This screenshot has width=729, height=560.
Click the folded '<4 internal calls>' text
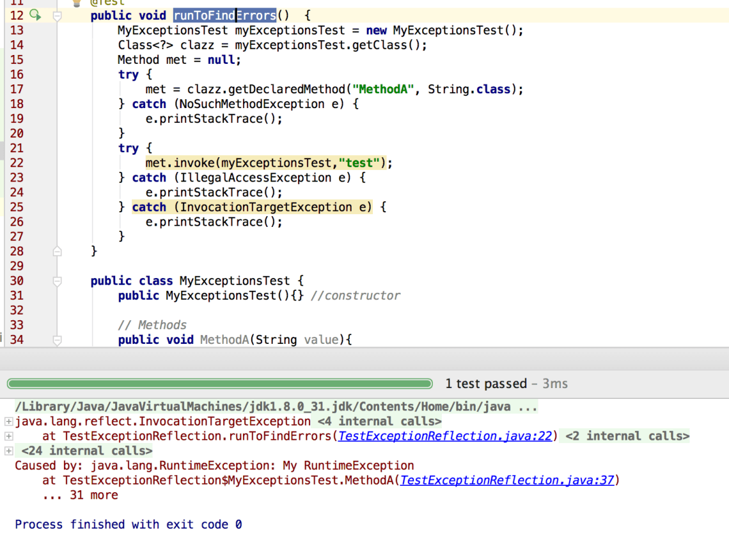tap(379, 421)
